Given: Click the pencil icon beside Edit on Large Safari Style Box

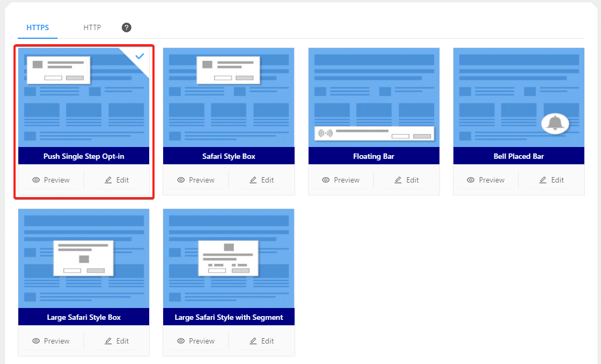Looking at the screenshot, I should pos(109,341).
